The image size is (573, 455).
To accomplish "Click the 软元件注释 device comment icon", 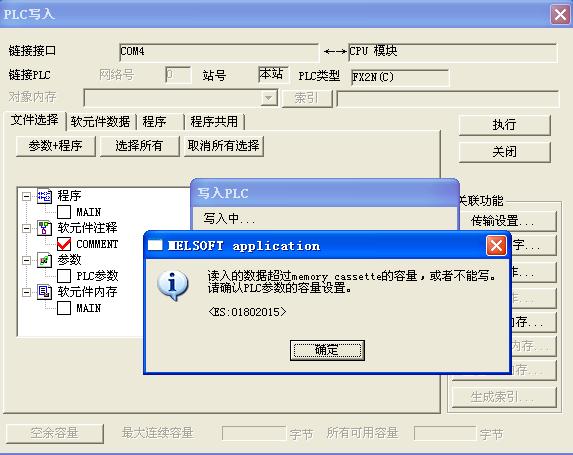I will coord(44,228).
